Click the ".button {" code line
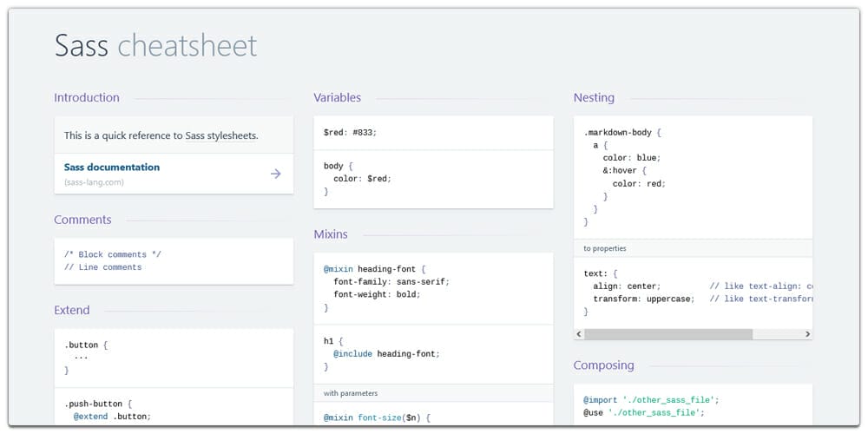 (x=86, y=345)
